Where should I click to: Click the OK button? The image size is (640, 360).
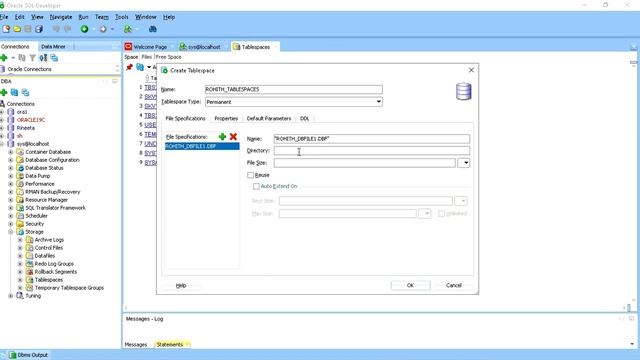[x=410, y=285]
